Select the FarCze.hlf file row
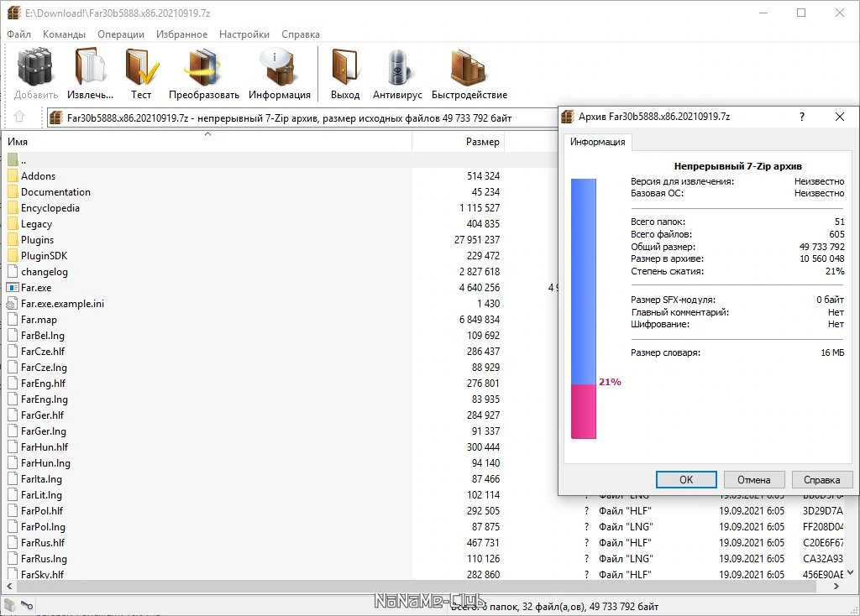The height and width of the screenshot is (616, 860). pos(280,352)
